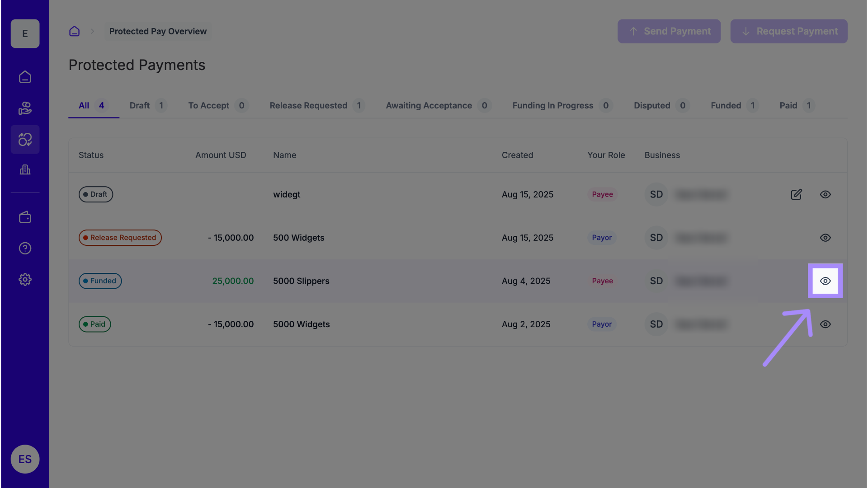
Task: View the 5000 Widgets paid payment
Action: coord(825,324)
